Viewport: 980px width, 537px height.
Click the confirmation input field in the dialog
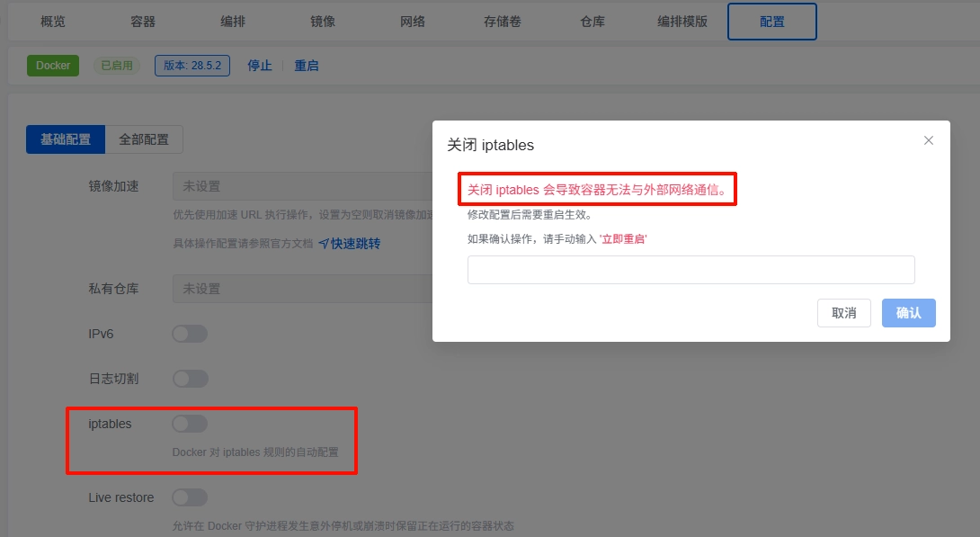point(690,269)
